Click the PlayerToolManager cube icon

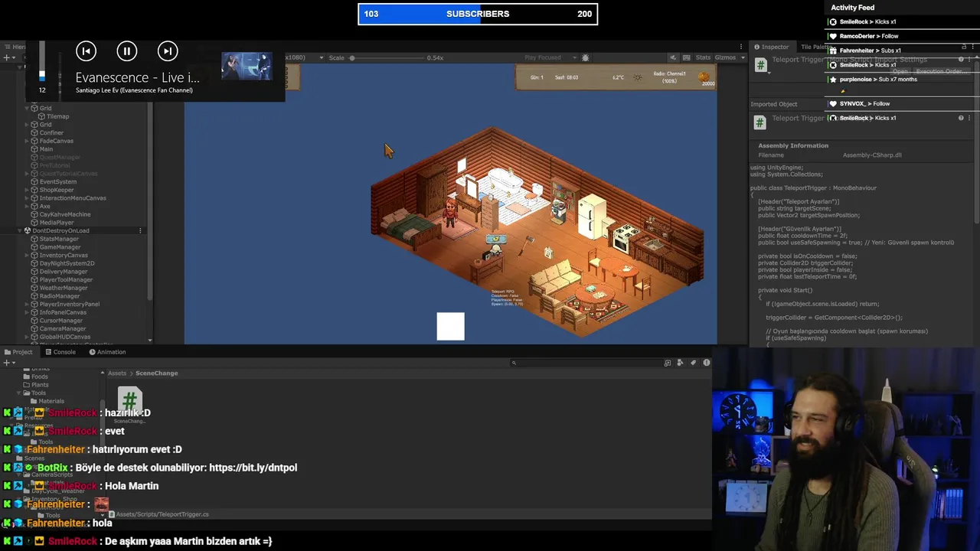pos(34,279)
